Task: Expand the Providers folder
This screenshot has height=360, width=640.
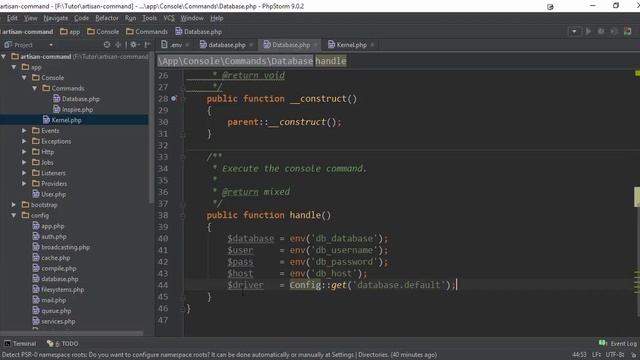Action: point(24,184)
